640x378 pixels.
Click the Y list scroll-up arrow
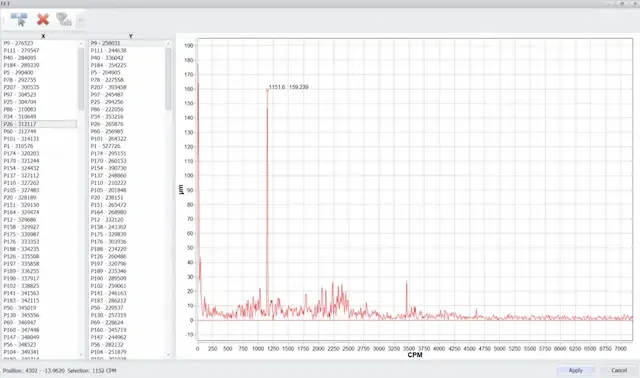[x=168, y=43]
